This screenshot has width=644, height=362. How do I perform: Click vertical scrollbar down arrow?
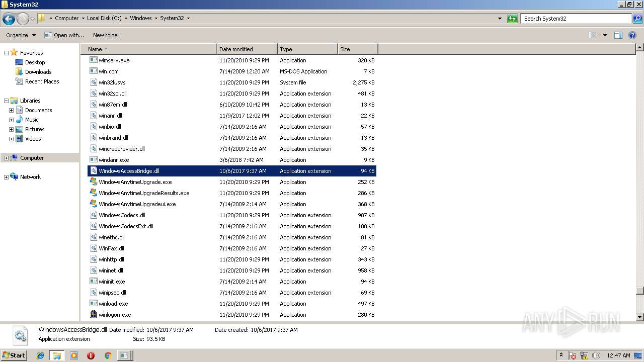pos(639,317)
